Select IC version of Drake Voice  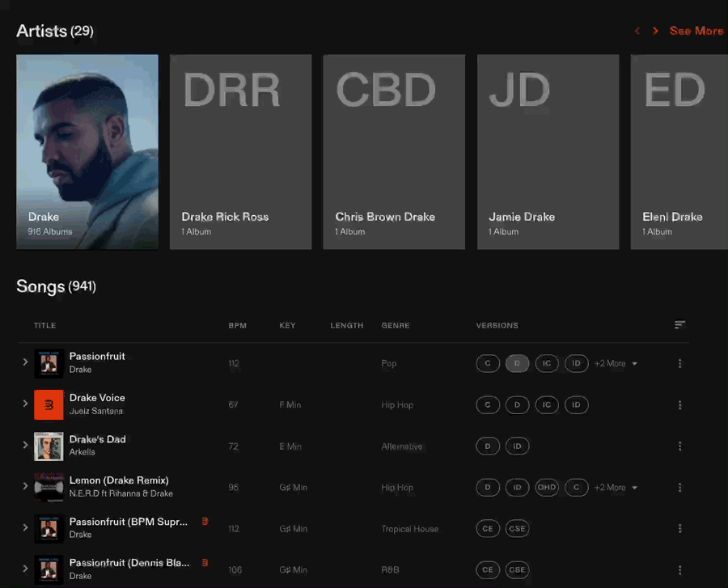coord(547,404)
